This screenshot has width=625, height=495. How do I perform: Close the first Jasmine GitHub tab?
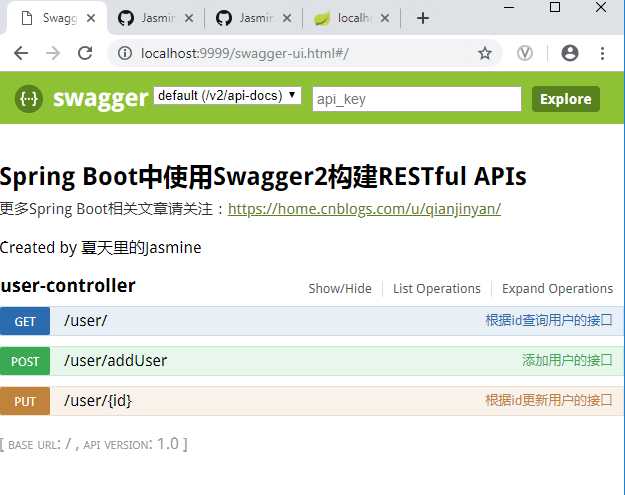pos(189,18)
